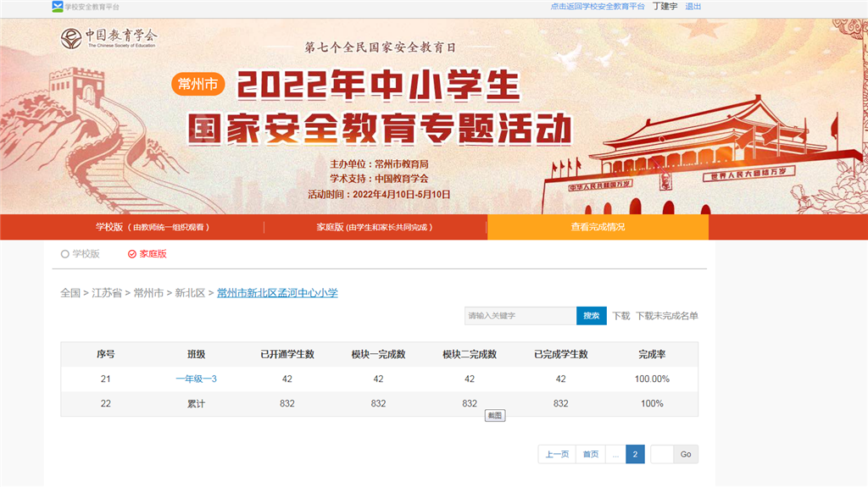Go to previous page with 上一页
The image size is (868, 487).
point(557,454)
